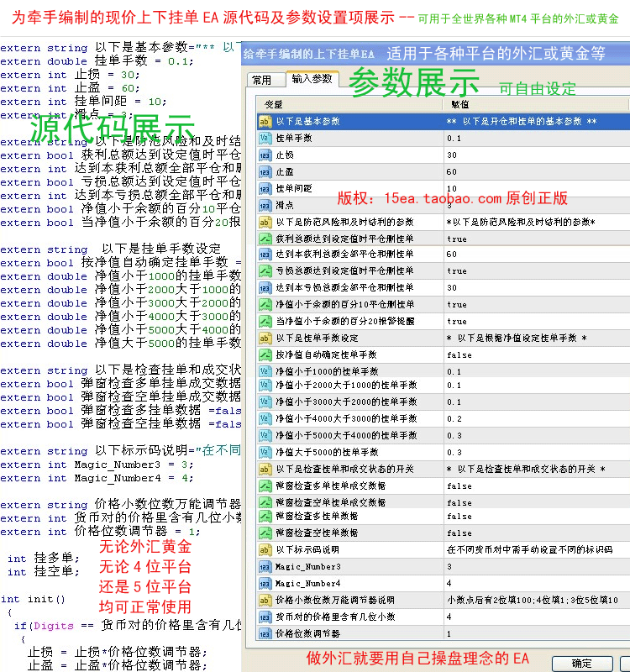Click the double icon beside 净值大于5000的挂单手数
The width and height of the screenshot is (630, 672).
pyautogui.click(x=265, y=452)
